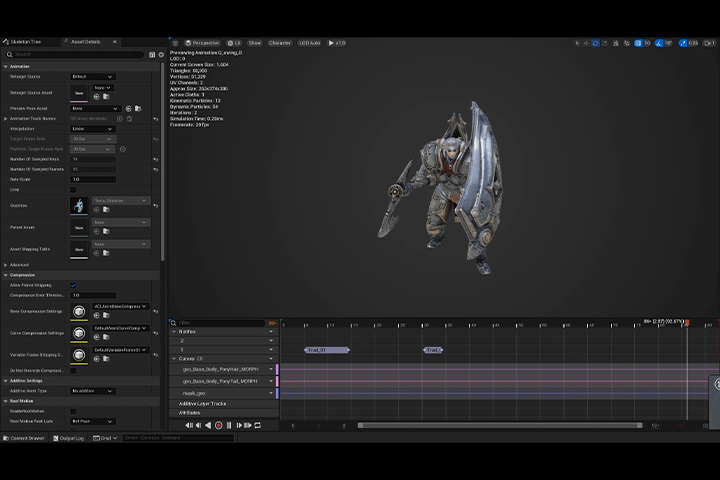Select the rotate gizmo tool
Viewport: 720px width, 480px height.
pyautogui.click(x=595, y=43)
